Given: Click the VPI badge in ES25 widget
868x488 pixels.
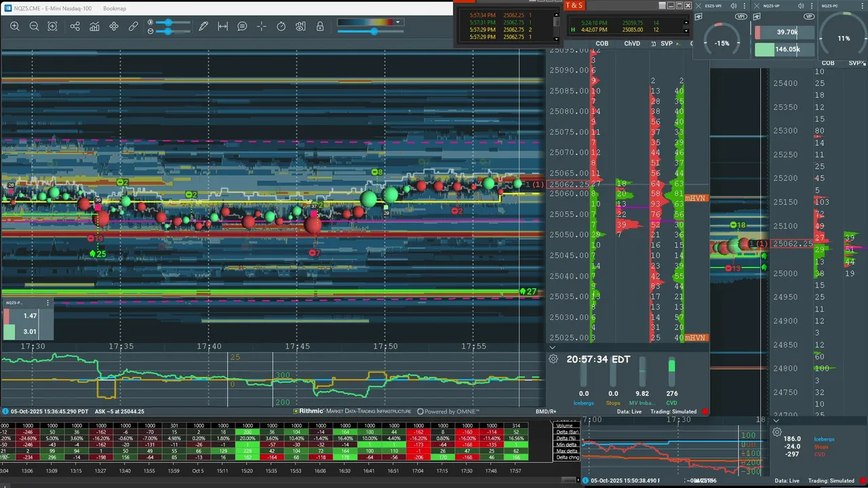Looking at the screenshot, I should click(x=741, y=16).
